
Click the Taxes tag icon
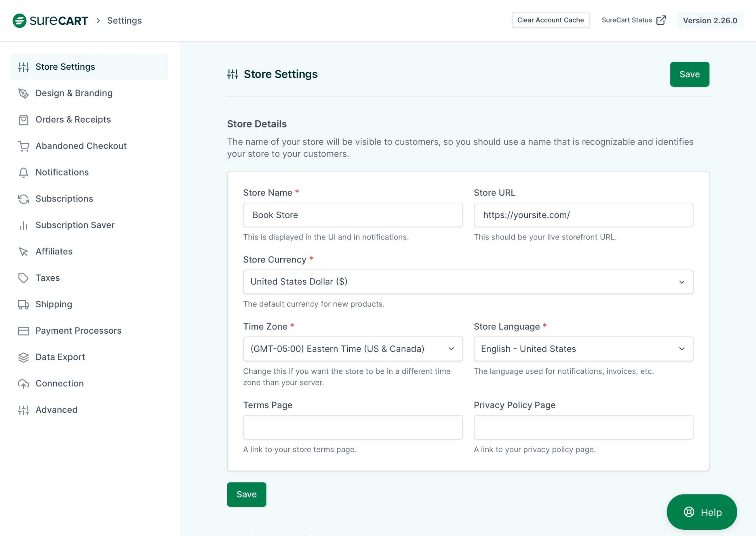[23, 278]
